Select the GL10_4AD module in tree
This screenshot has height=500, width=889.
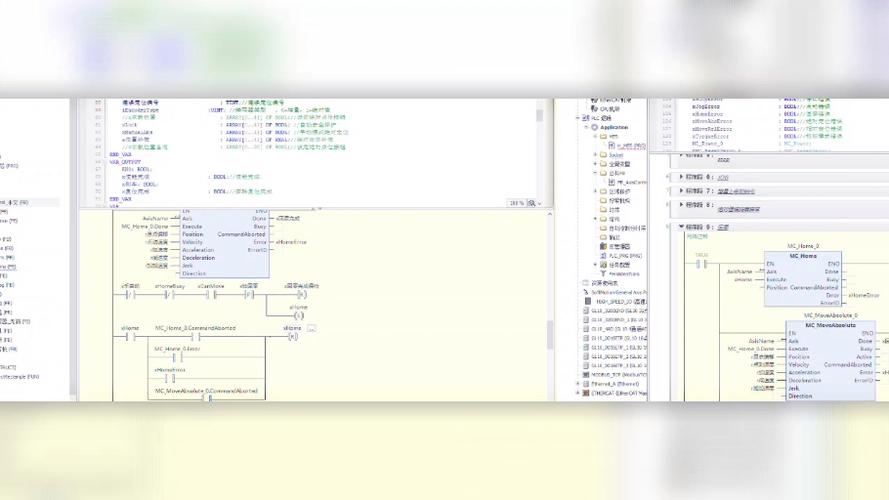coord(619,329)
